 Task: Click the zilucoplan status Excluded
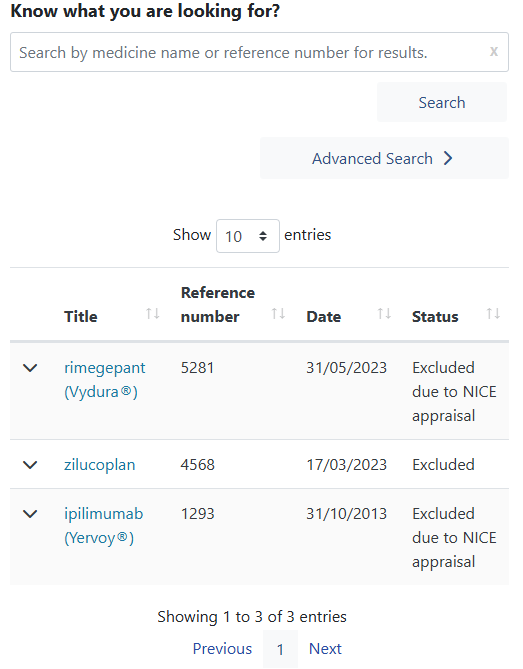(x=443, y=465)
